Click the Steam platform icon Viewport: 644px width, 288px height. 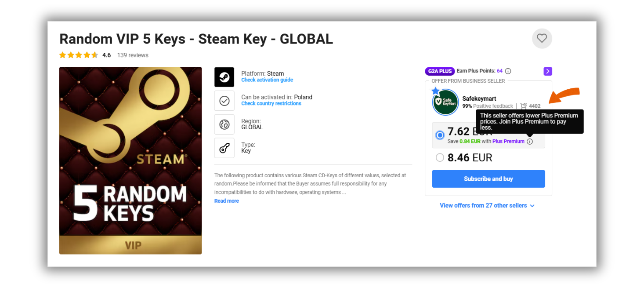coord(224,77)
